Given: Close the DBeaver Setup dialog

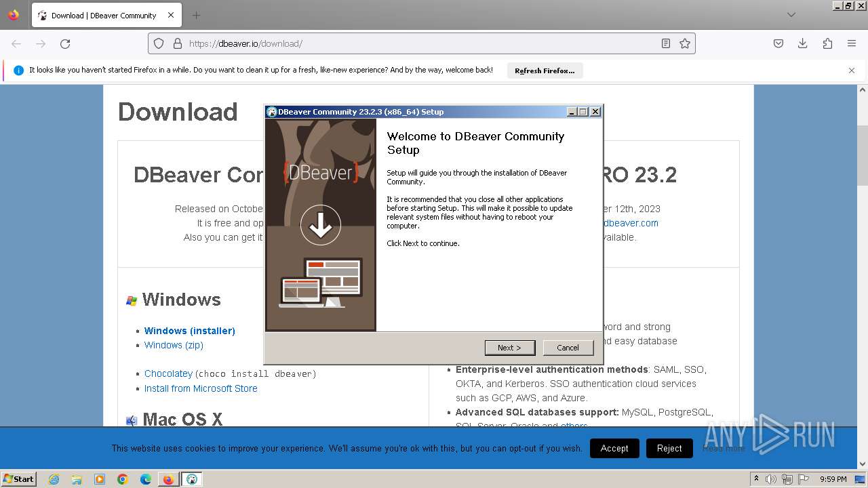Looking at the screenshot, I should (x=595, y=112).
